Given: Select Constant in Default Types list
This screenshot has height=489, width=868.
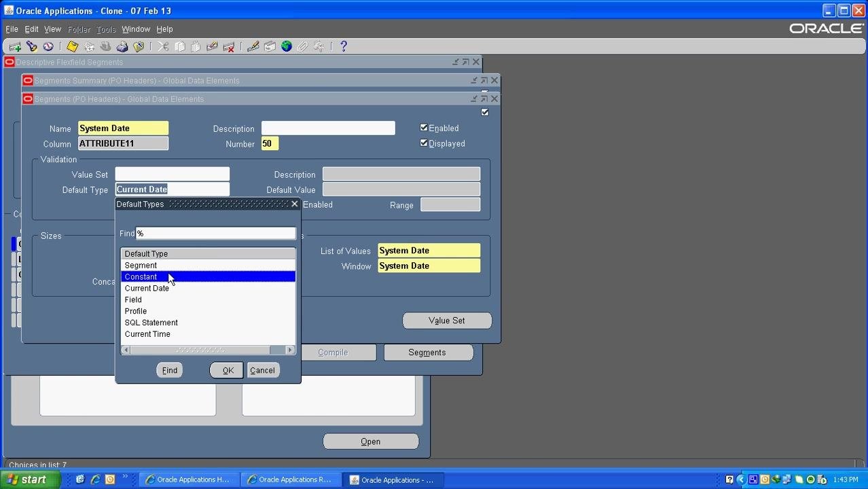Looking at the screenshot, I should pos(208,277).
